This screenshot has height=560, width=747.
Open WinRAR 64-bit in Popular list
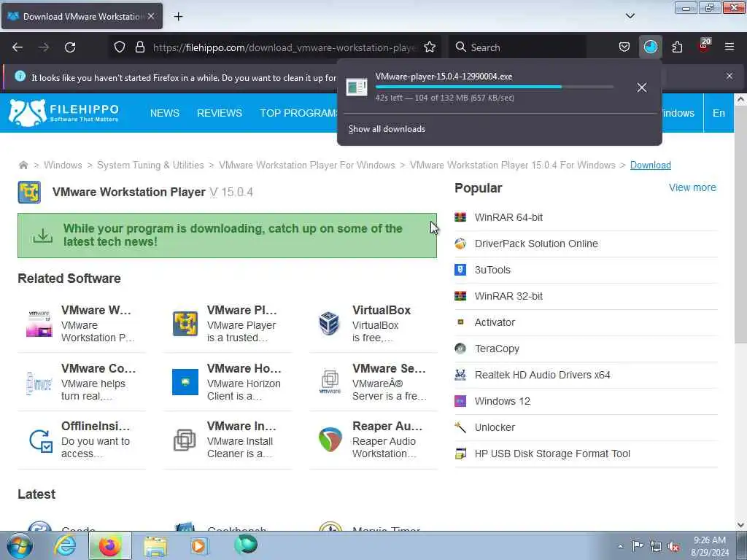[x=508, y=217]
